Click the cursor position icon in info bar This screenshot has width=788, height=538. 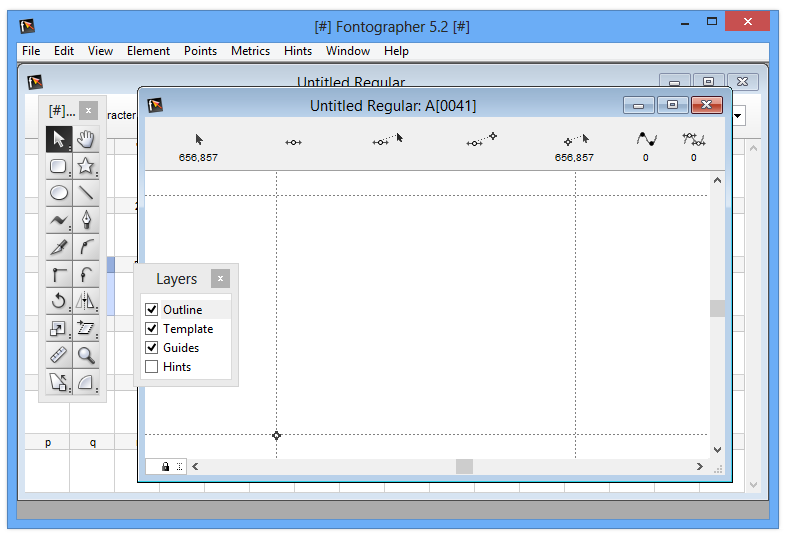click(x=199, y=139)
